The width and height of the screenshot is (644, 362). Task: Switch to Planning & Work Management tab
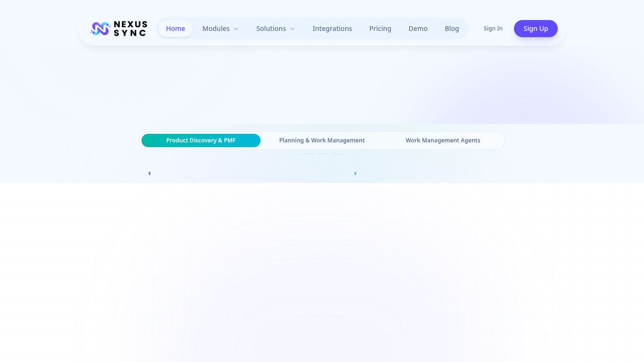322,141
